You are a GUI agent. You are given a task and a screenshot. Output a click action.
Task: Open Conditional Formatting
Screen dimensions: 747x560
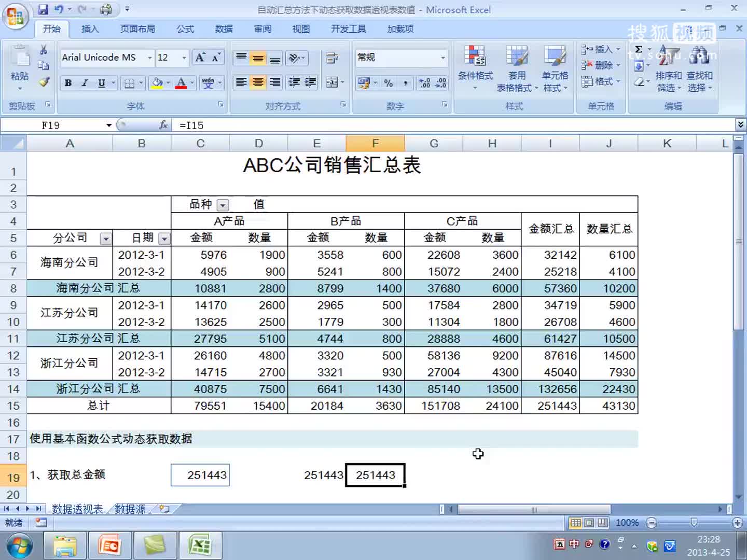pos(475,67)
